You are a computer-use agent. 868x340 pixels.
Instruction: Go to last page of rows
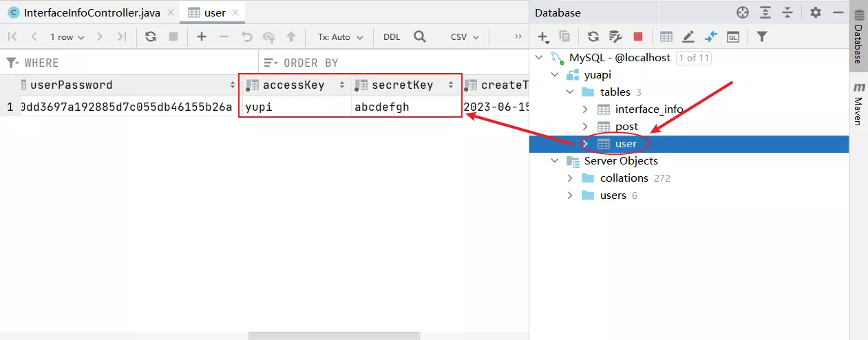122,37
